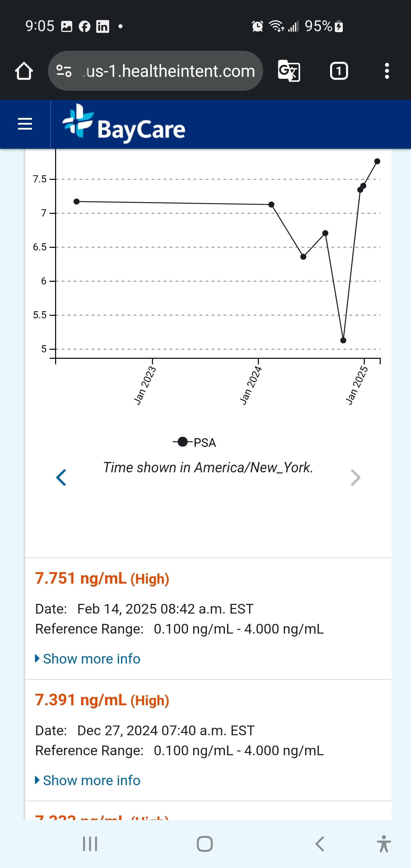Expand Show more info for Feb 14, 2025 result
This screenshot has width=411, height=868.
pyautogui.click(x=88, y=658)
